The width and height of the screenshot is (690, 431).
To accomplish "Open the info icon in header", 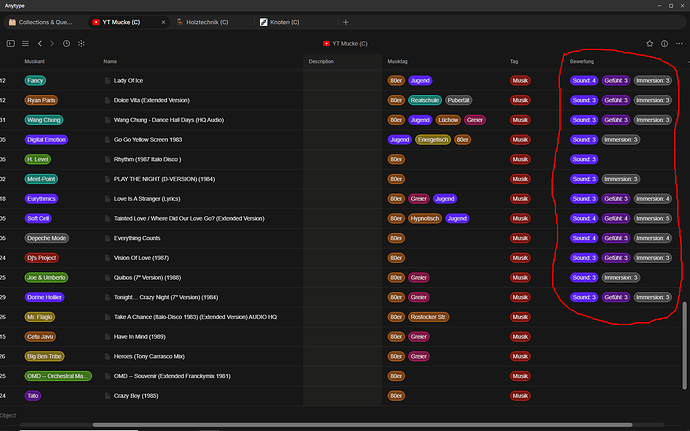I will [664, 44].
